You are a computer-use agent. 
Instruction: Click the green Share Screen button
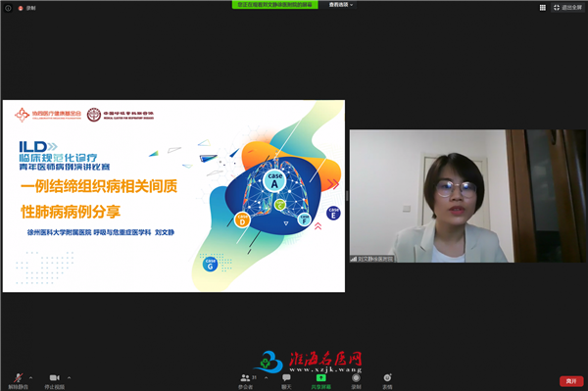point(321,381)
